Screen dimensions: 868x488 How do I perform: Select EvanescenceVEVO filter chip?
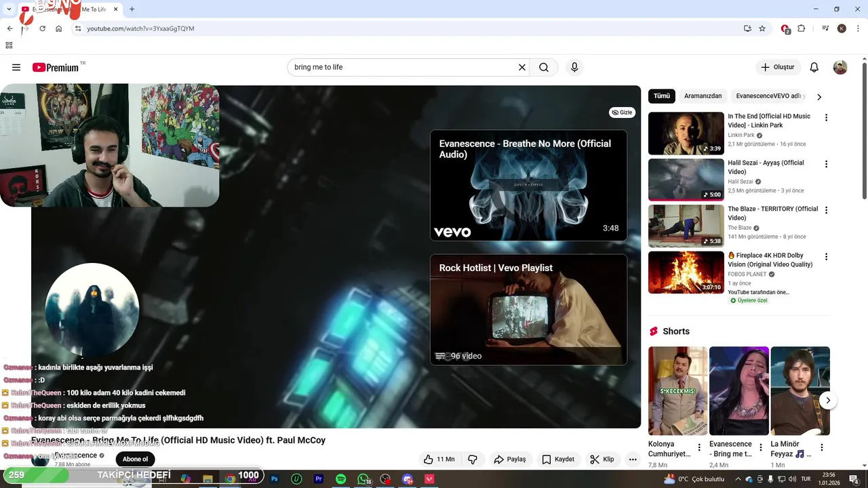(770, 96)
